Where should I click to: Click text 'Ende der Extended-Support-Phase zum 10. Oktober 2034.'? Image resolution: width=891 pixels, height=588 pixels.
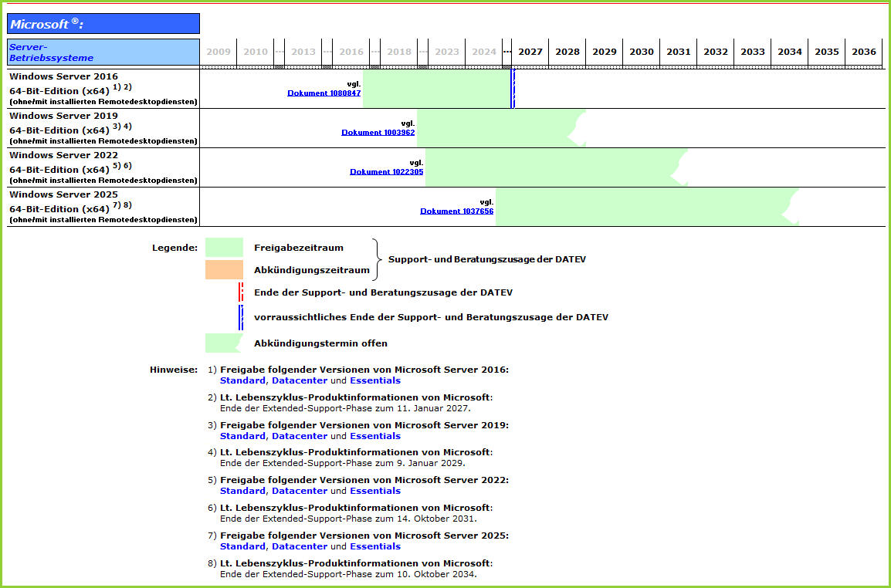click(x=348, y=574)
